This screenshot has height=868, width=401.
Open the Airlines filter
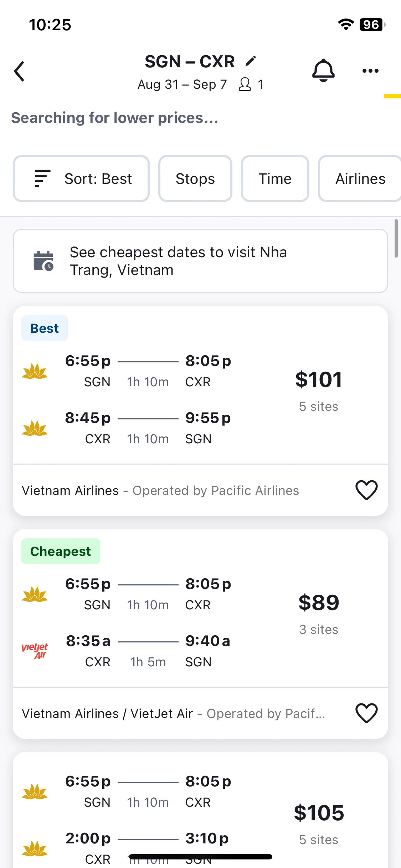(x=360, y=179)
